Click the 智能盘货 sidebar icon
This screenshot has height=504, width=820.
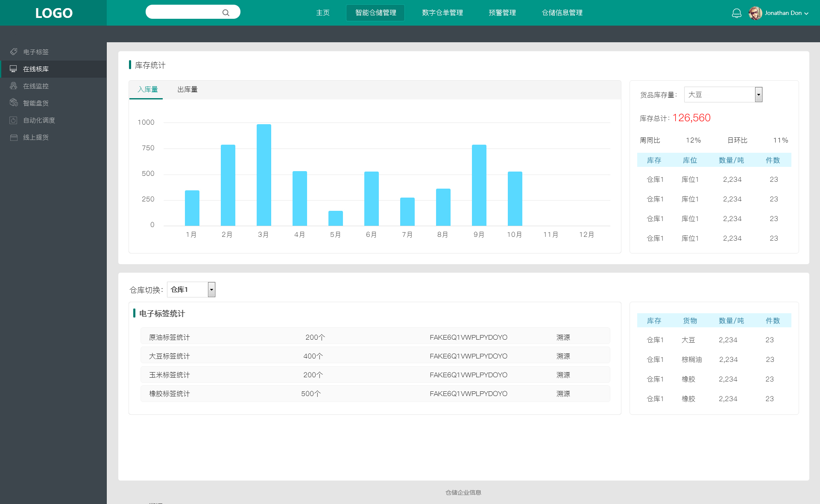(x=14, y=103)
